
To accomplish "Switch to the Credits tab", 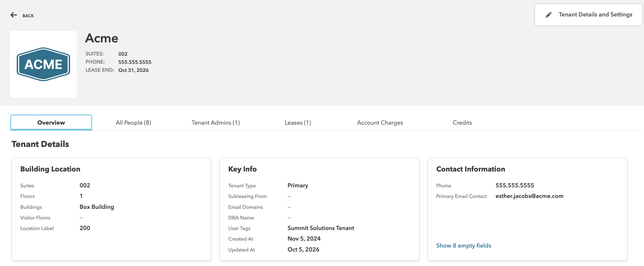I will (462, 123).
